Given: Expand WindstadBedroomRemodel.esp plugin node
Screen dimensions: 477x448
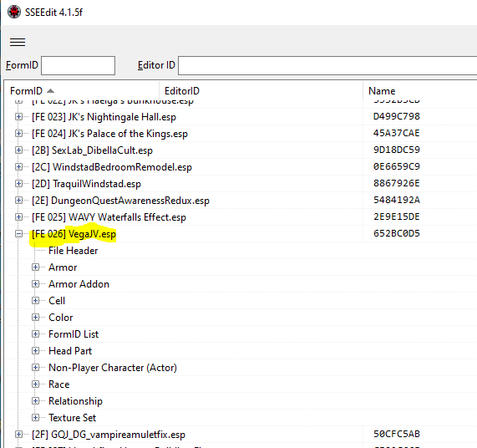Looking at the screenshot, I should (x=19, y=167).
